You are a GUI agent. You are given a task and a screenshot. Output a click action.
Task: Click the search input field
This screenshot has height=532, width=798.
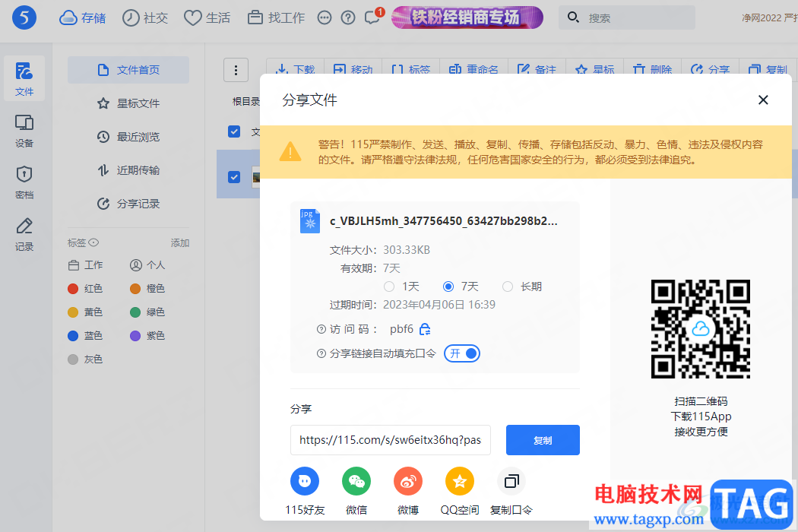pos(627,17)
